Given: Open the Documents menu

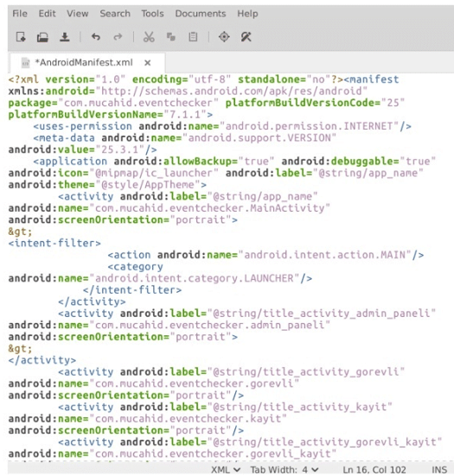Looking at the screenshot, I should (x=201, y=14).
